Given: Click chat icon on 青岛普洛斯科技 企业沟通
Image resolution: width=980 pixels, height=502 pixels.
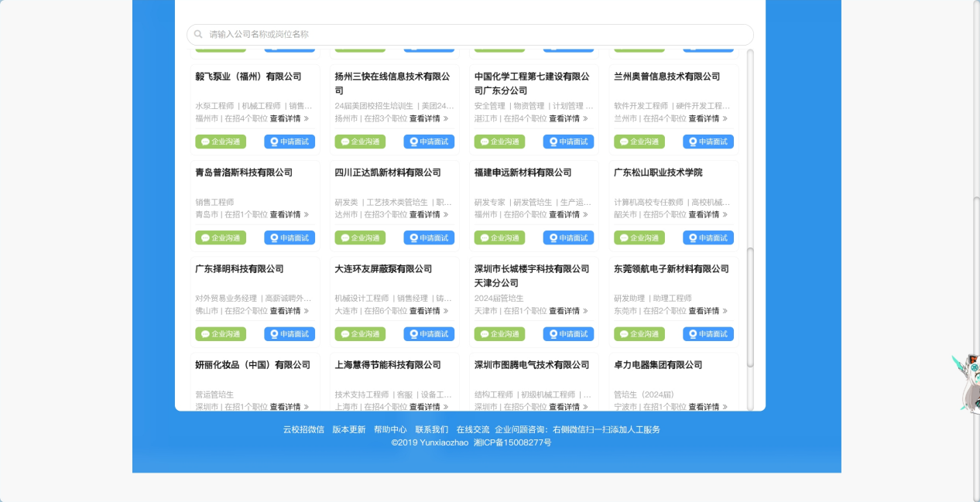Looking at the screenshot, I should pyautogui.click(x=205, y=238).
